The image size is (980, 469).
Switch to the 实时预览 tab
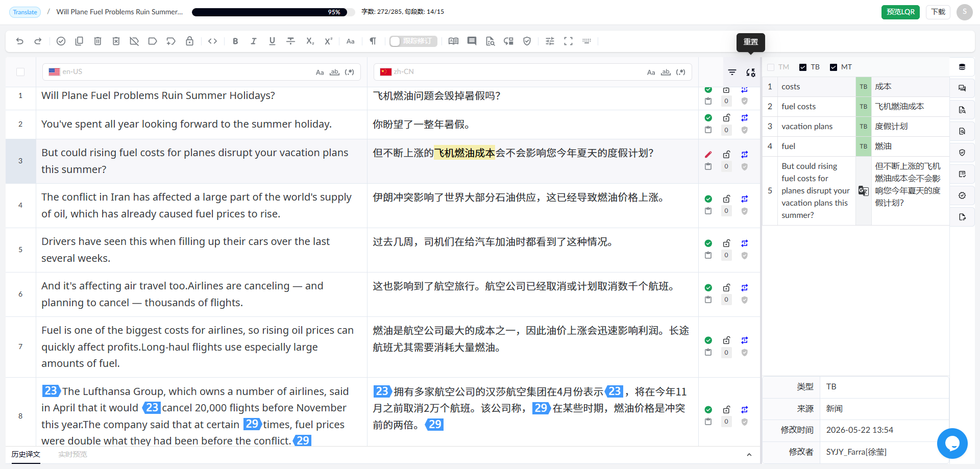72,454
